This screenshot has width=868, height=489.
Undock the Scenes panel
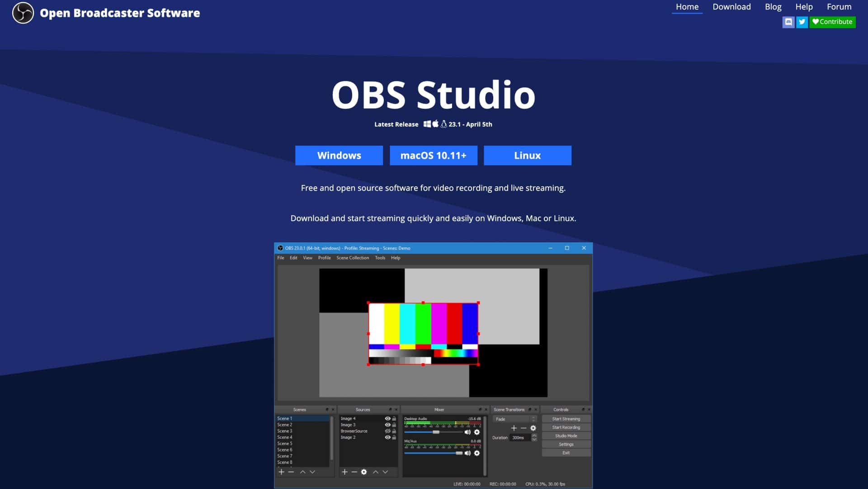327,409
